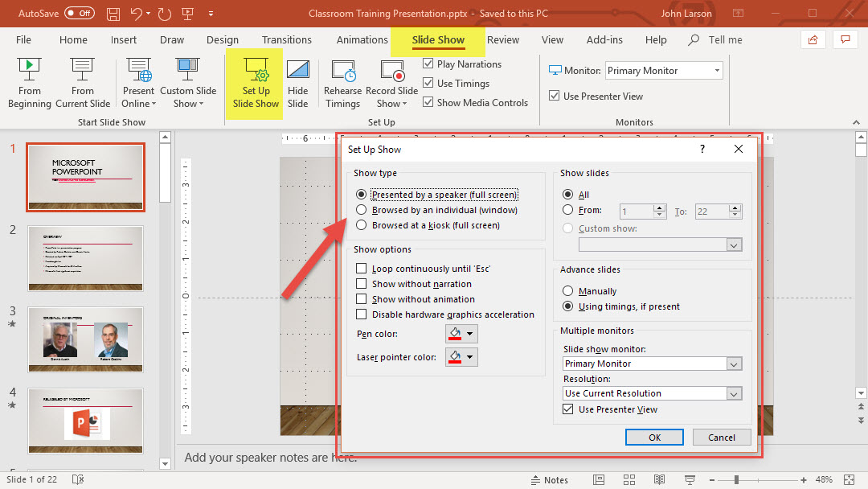This screenshot has height=489, width=868.
Task: Click the Undo arrow icon
Action: (x=137, y=14)
